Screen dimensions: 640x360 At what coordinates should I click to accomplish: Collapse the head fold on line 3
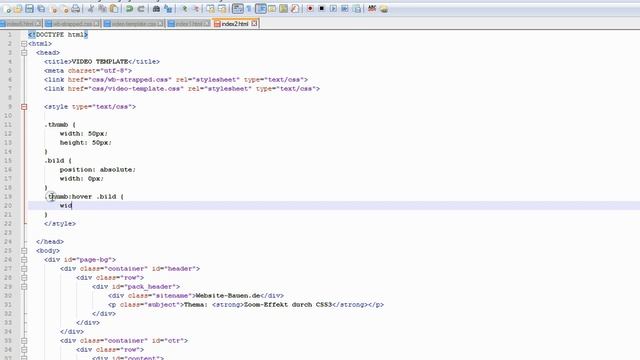pos(24,53)
